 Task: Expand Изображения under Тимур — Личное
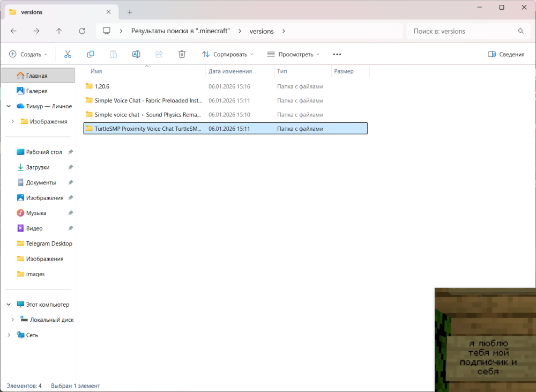(x=13, y=121)
